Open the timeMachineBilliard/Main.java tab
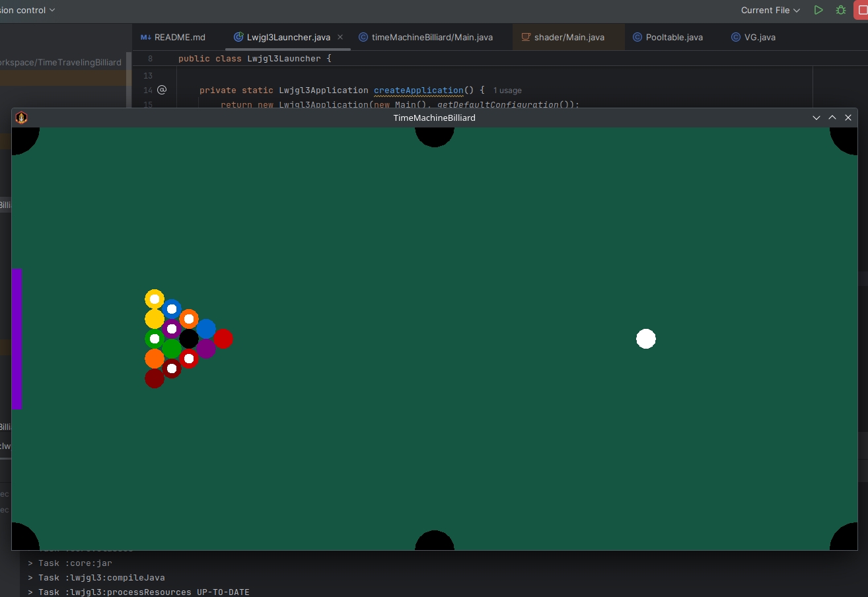 426,37
